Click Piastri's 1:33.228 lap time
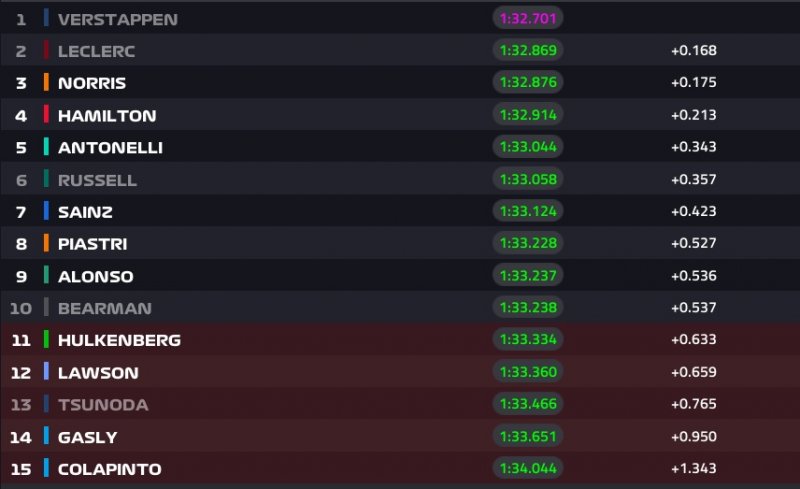Screen dimensions: 800x489 [x=528, y=243]
